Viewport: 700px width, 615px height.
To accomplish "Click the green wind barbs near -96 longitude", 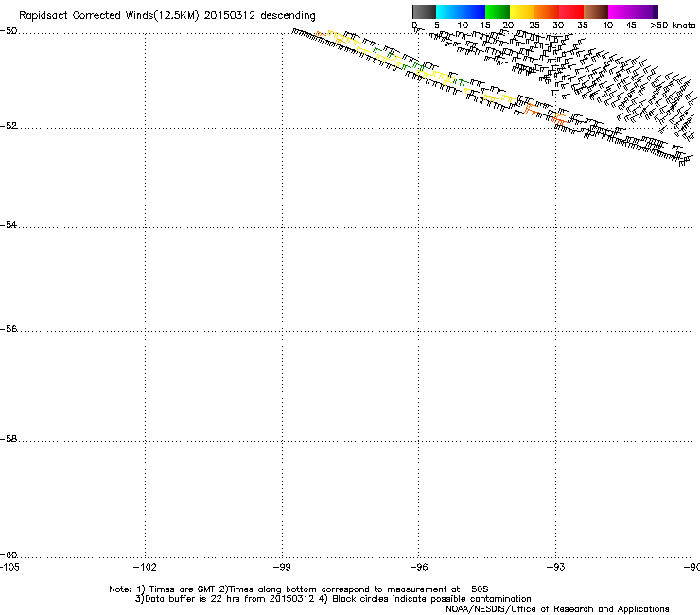I will tap(420, 66).
